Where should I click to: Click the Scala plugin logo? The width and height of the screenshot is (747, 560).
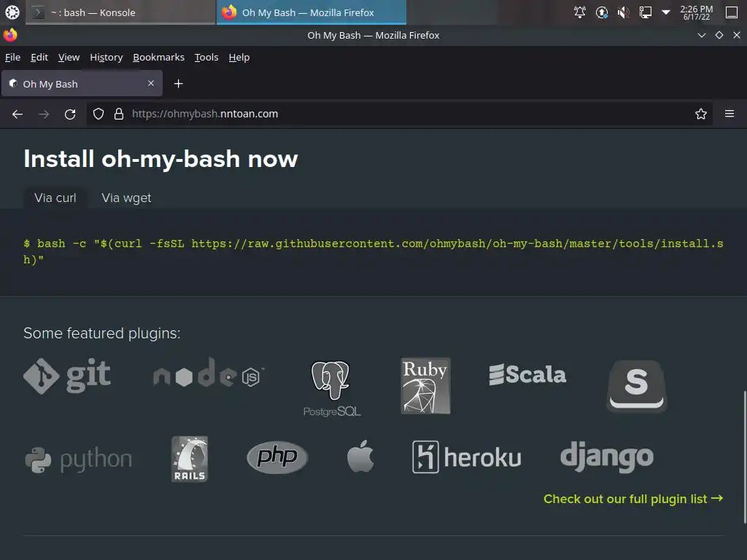(x=527, y=374)
